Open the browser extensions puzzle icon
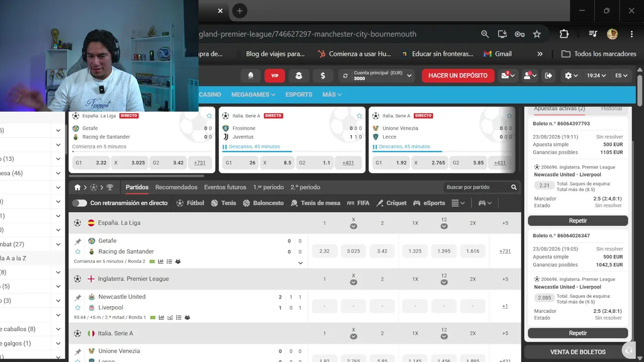 564,34
